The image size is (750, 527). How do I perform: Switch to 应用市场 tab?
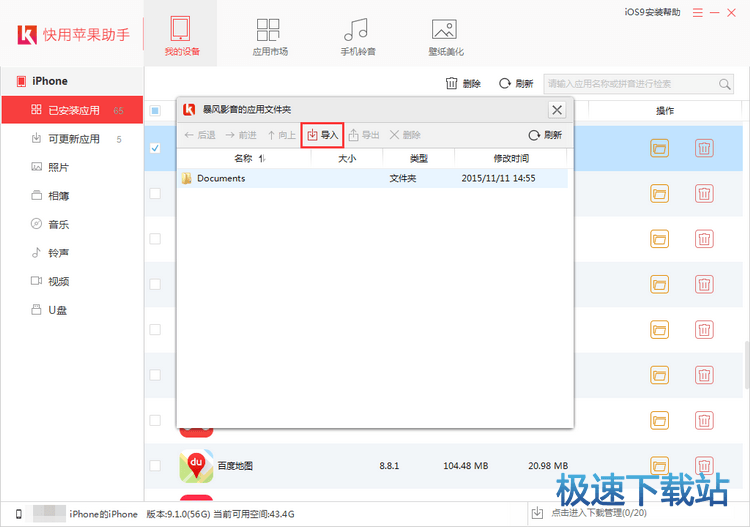tap(270, 36)
